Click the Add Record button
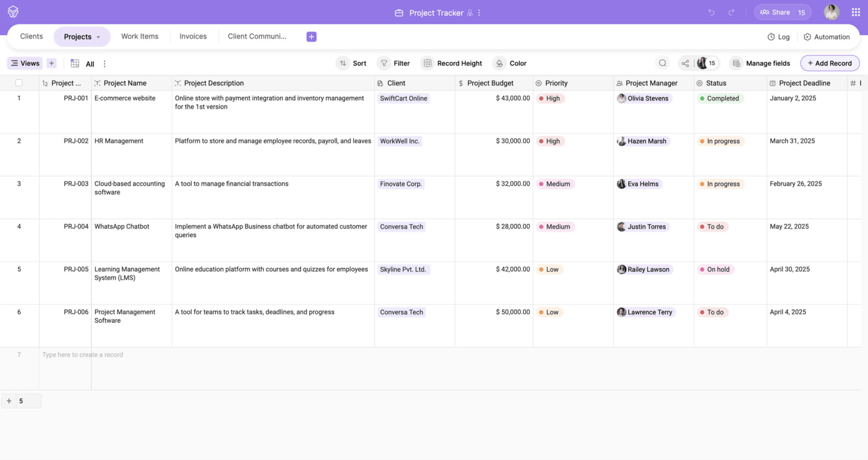The image size is (868, 460). click(829, 63)
